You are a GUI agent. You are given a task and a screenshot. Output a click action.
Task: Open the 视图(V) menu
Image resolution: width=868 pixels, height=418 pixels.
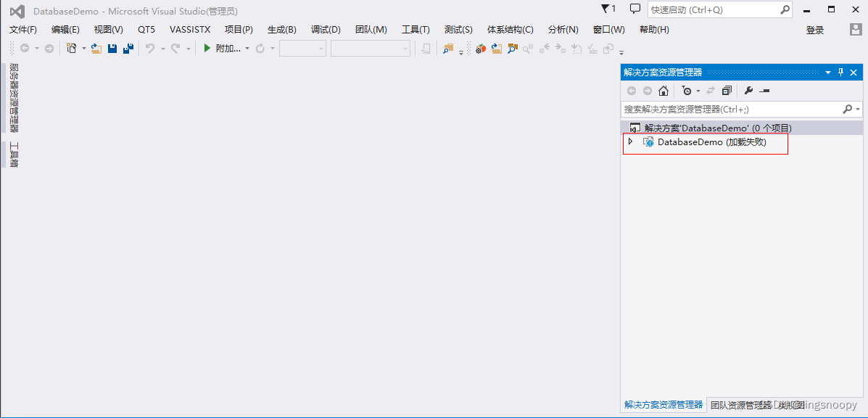point(109,30)
